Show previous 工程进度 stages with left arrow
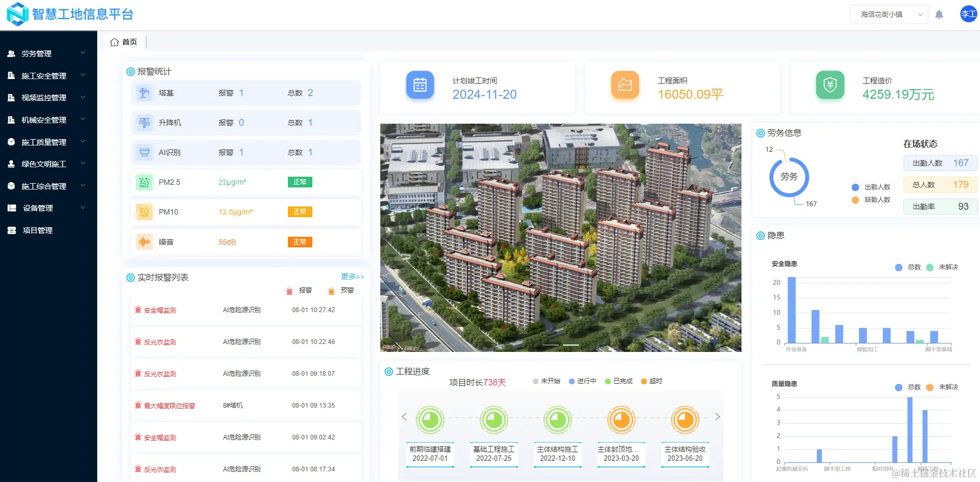 404,417
